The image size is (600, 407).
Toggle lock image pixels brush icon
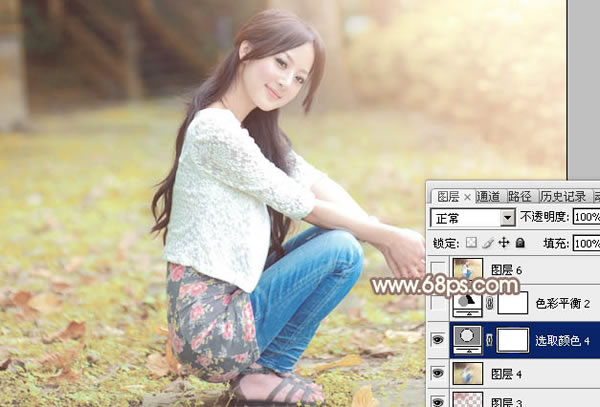click(x=488, y=243)
